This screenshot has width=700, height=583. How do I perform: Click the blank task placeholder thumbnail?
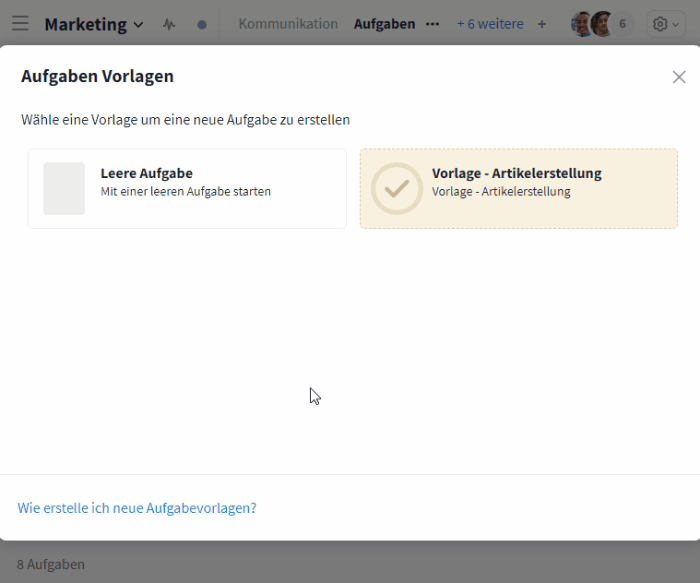64,188
